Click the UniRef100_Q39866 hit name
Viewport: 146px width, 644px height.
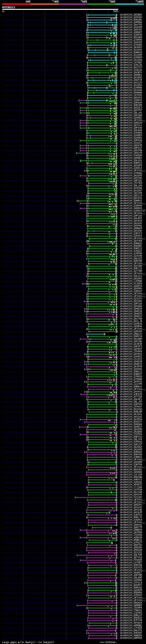(131, 88)
